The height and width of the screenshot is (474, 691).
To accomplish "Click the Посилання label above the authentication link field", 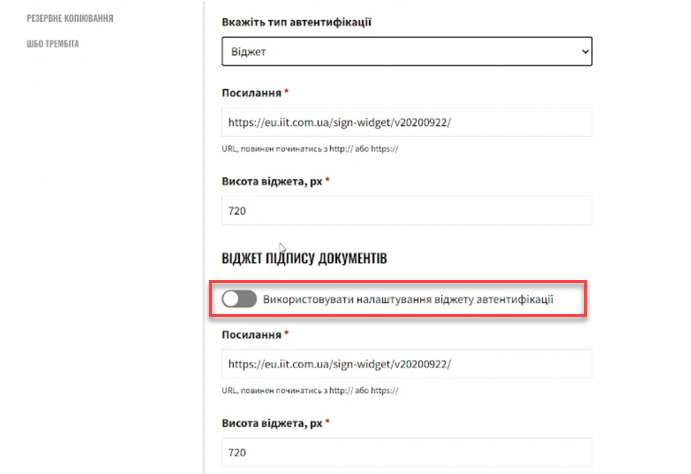I will click(250, 92).
